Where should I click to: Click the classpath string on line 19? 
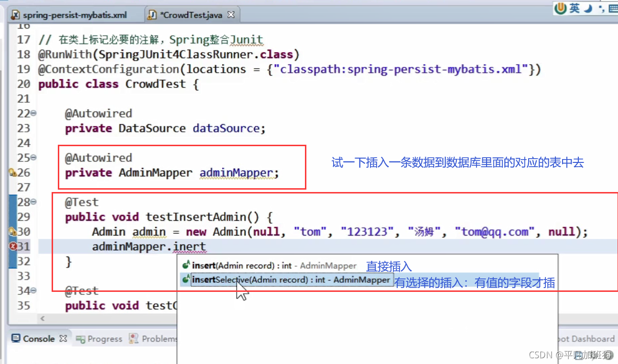401,69
